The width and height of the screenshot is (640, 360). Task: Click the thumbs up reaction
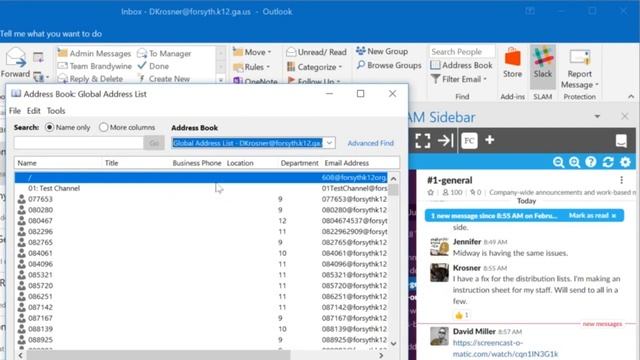click(x=461, y=315)
